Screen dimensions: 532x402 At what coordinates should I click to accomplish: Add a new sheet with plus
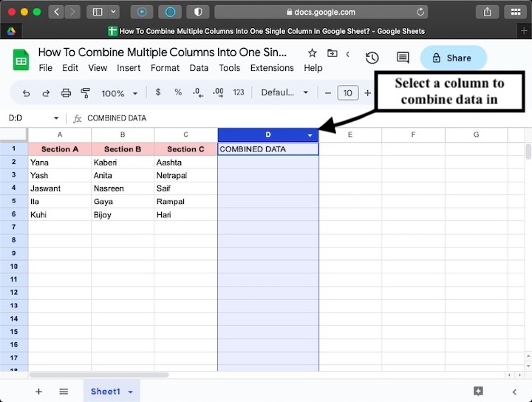pos(38,391)
